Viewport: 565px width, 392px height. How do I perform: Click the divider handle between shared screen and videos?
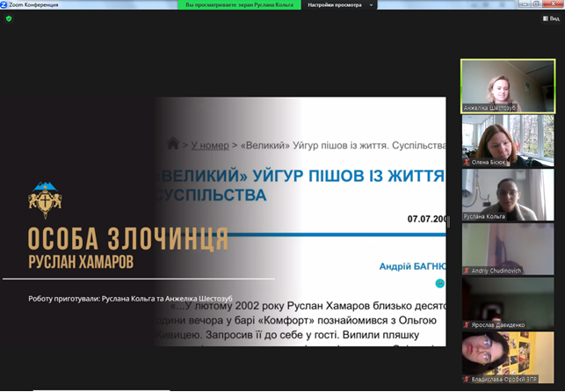[x=448, y=221]
